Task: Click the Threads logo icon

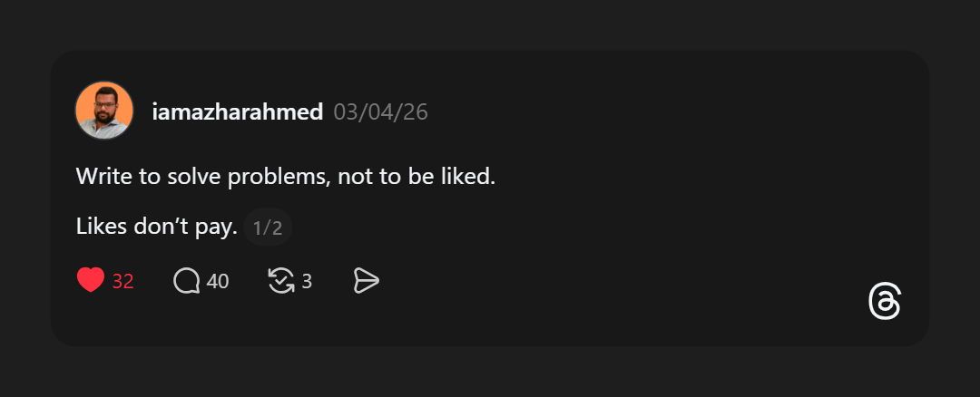Action: 885,302
